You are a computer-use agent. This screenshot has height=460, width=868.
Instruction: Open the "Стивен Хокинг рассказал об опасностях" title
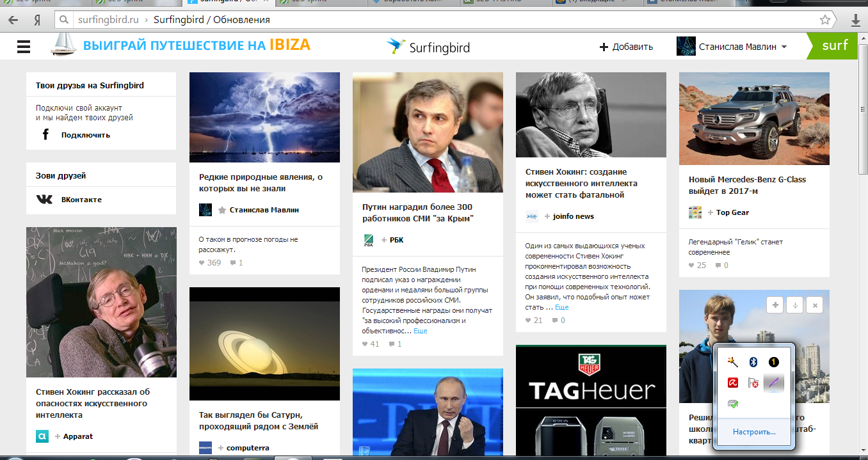click(x=93, y=404)
